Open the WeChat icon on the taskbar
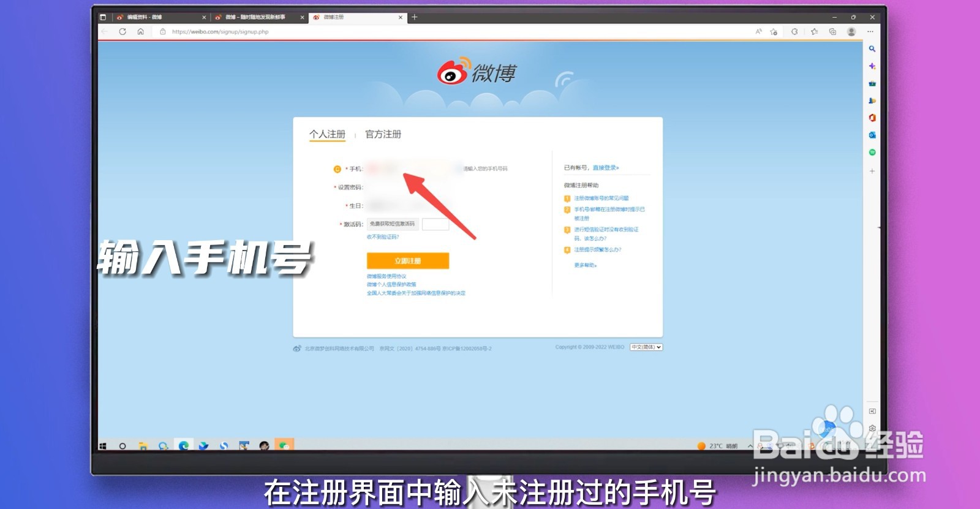 284,445
